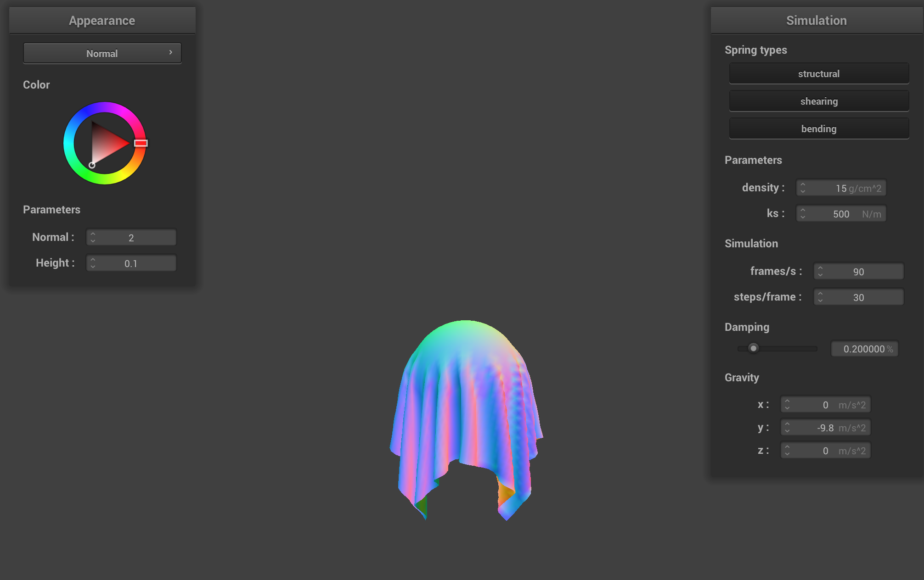
Task: Click the density spinner arrows
Action: [803, 188]
